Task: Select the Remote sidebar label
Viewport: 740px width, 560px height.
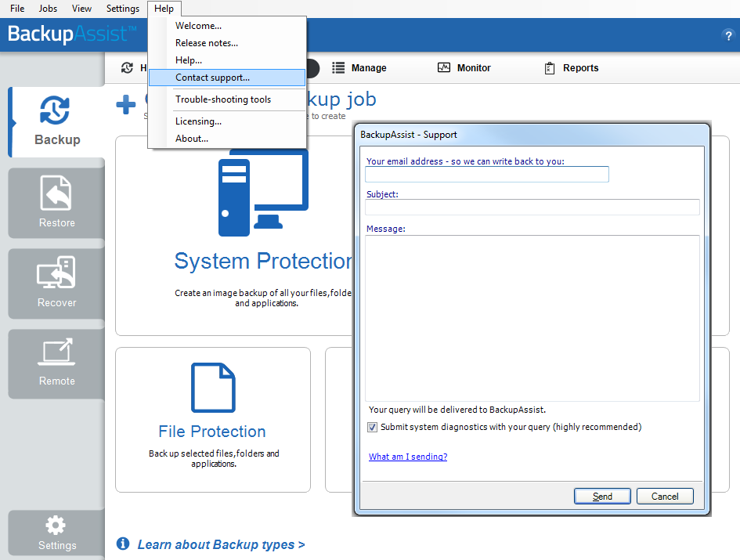Action: (x=56, y=381)
